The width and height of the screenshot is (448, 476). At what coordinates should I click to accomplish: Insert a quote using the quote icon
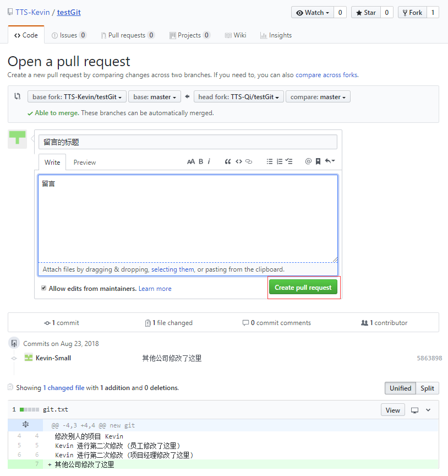[x=228, y=161]
